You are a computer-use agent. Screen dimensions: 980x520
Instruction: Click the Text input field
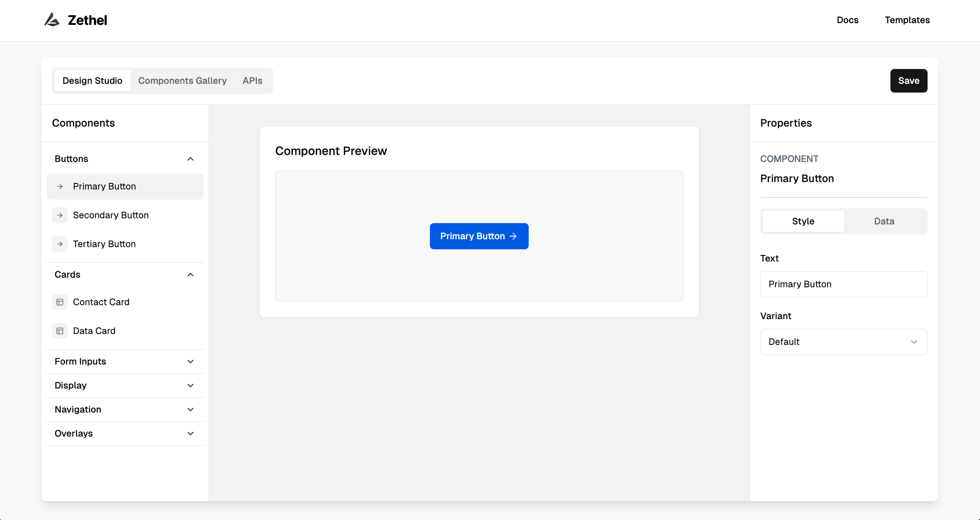coord(843,284)
